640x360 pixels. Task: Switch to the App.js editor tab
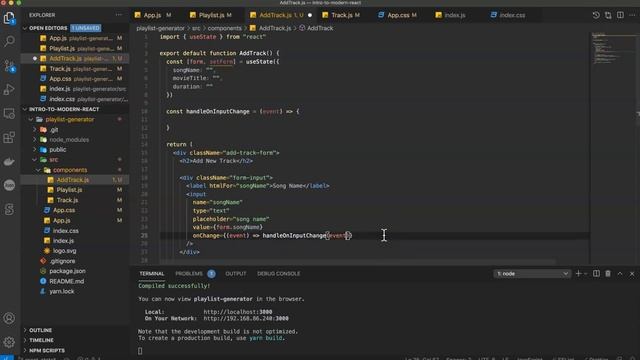(153, 15)
